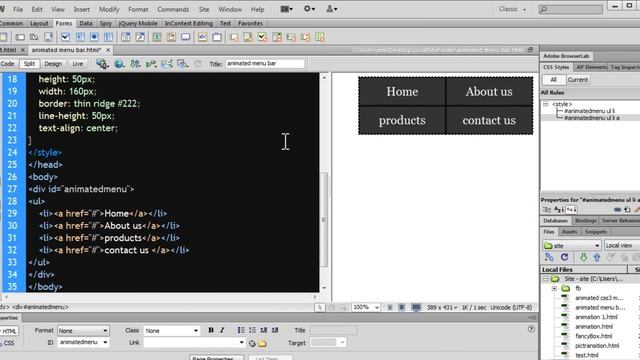Open Preview in browser globe icon
This screenshot has width=640, height=360.
click(119, 64)
